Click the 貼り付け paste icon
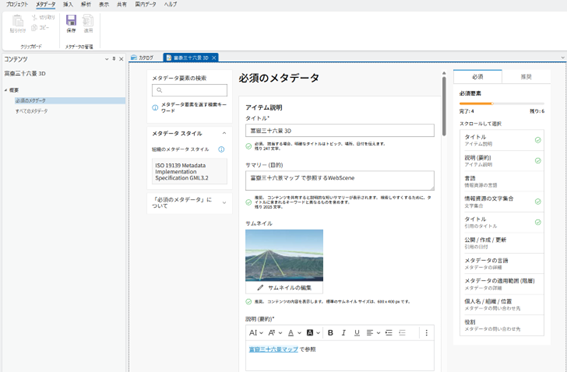This screenshot has width=567, height=372. tap(17, 21)
